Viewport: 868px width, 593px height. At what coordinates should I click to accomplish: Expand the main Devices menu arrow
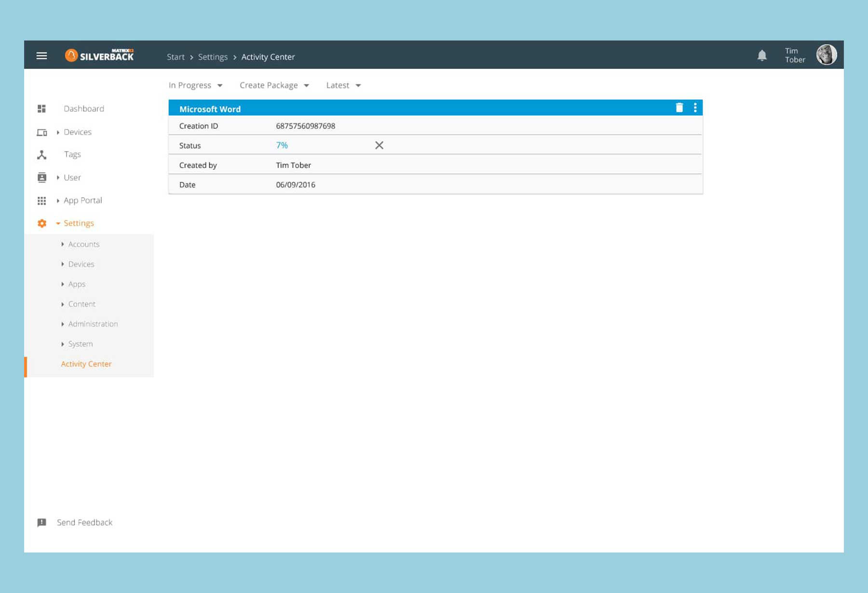[58, 132]
